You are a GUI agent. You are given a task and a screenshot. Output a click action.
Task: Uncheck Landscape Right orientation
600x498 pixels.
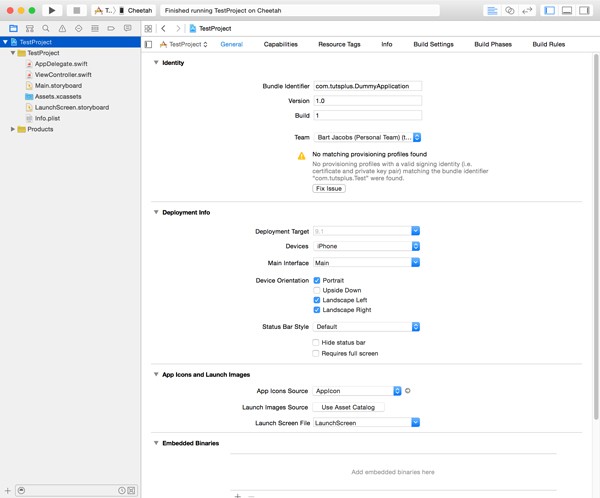(317, 310)
